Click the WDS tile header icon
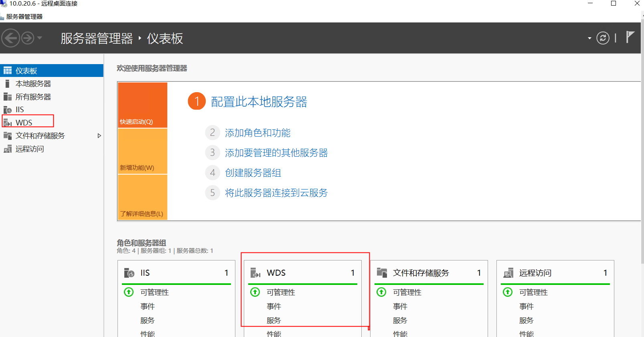 [255, 273]
